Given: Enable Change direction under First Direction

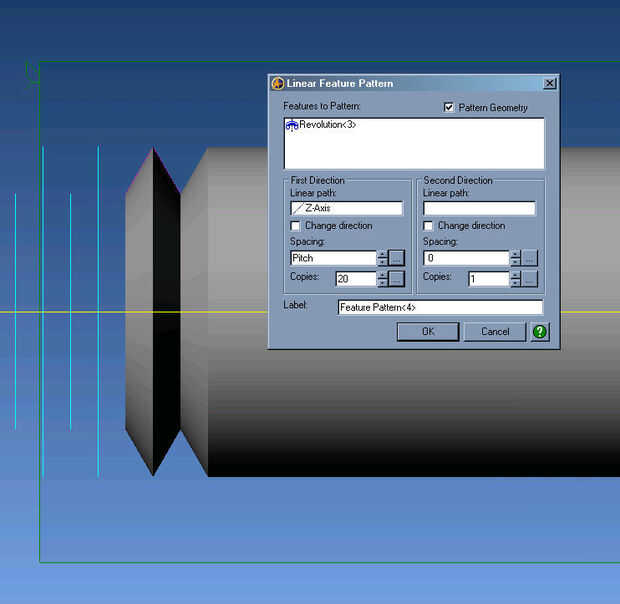Looking at the screenshot, I should click(295, 226).
